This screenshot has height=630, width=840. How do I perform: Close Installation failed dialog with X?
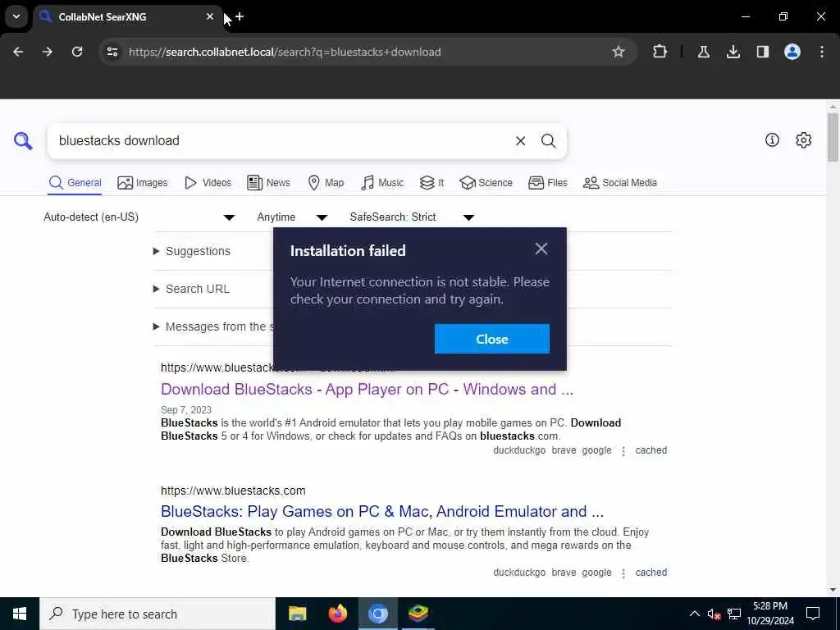(x=541, y=249)
